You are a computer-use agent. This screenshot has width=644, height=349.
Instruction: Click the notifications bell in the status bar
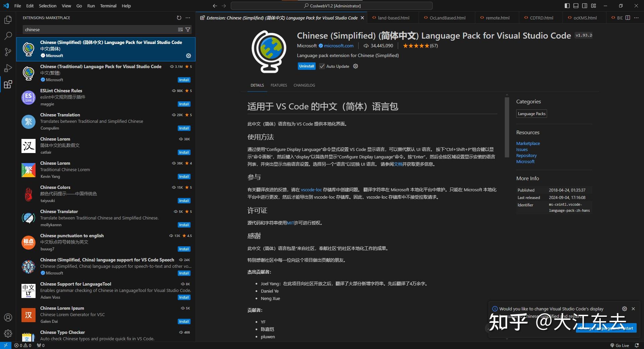(637, 345)
